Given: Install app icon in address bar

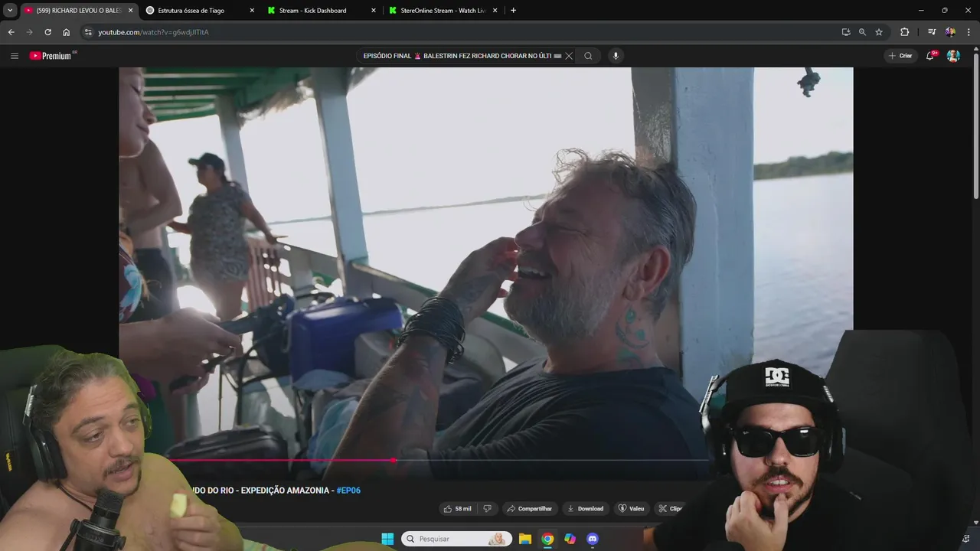Looking at the screenshot, I should tap(845, 32).
